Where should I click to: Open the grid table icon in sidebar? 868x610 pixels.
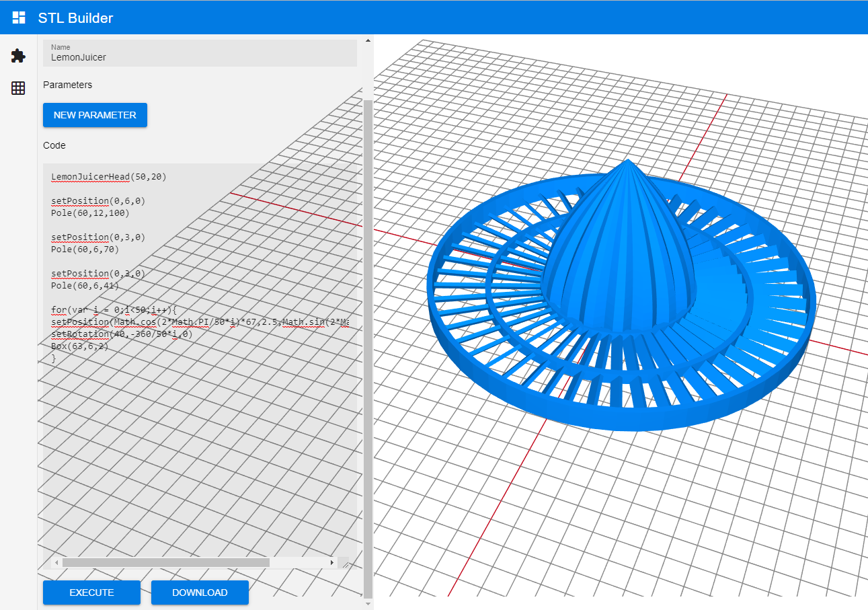18,88
